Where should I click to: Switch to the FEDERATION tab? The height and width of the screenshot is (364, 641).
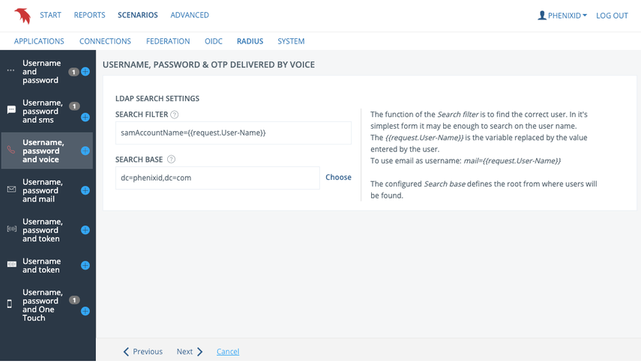pyautogui.click(x=168, y=41)
